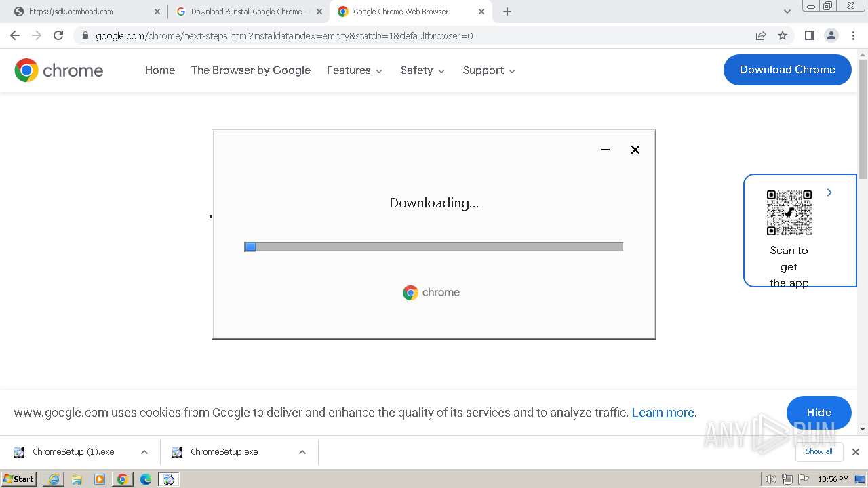Expand options for ChromeSetup (1).exe
This screenshot has width=868, height=488.
[144, 451]
